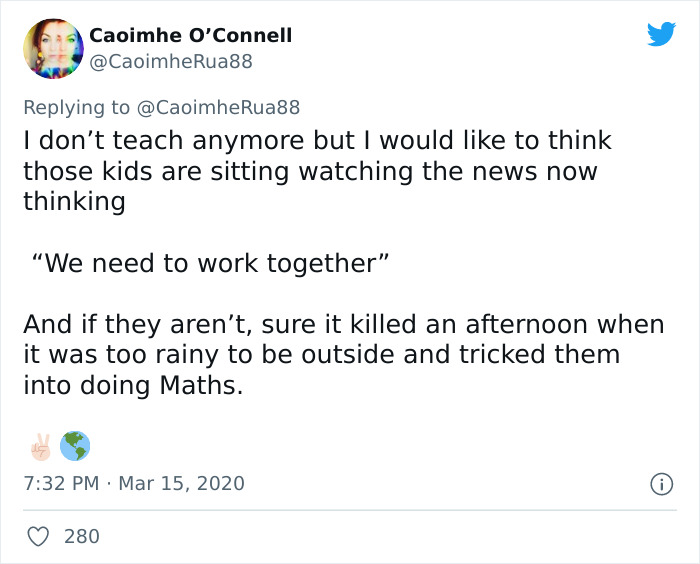Click the Twitter bird logo
This screenshot has height=564, width=700.
(661, 35)
